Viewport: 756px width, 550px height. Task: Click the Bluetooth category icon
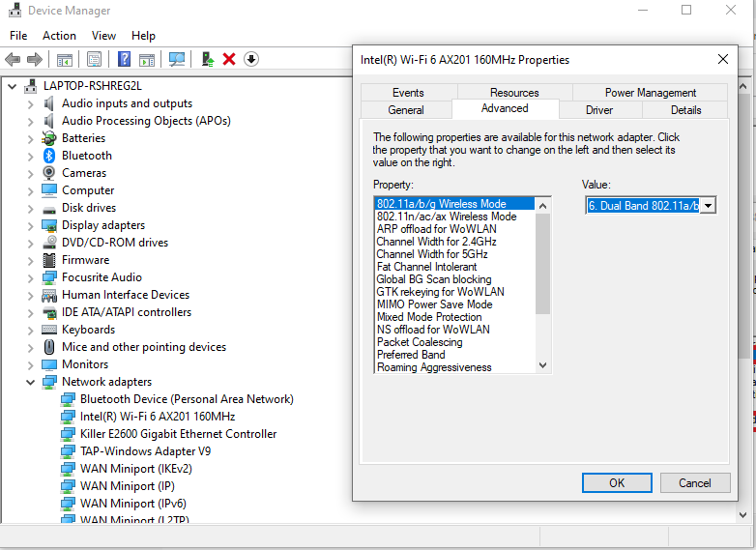click(49, 156)
